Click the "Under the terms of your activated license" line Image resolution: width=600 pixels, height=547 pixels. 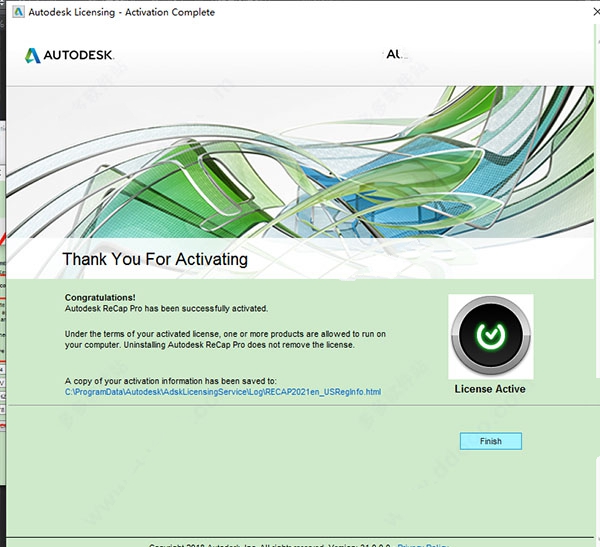(x=225, y=334)
